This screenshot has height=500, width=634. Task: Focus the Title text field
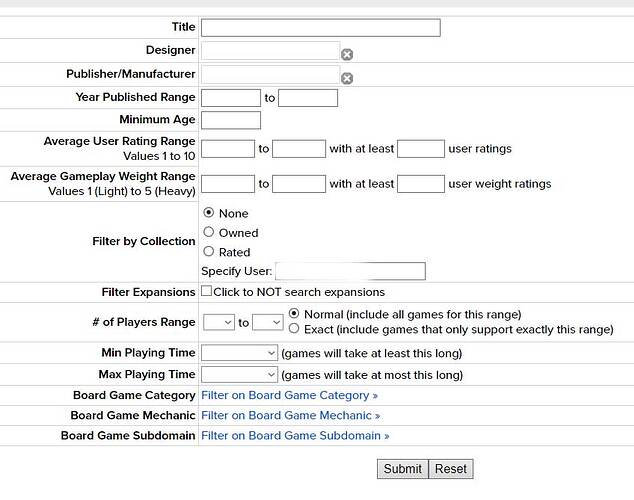[x=320, y=27]
